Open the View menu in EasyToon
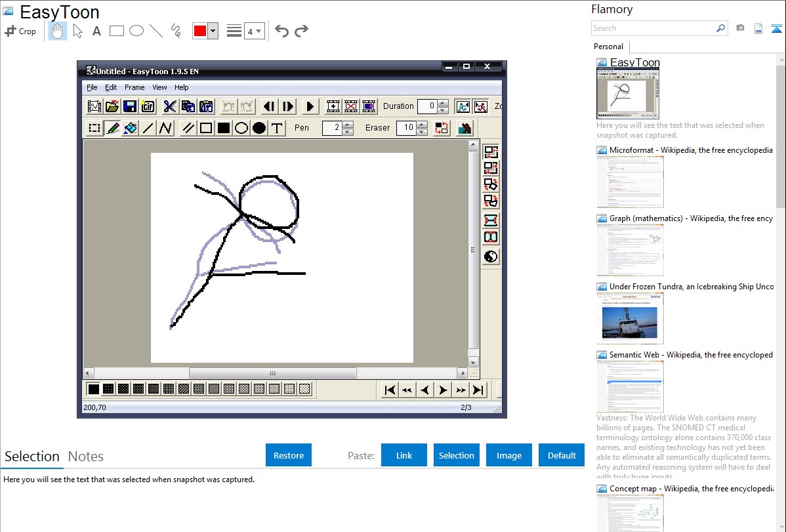The image size is (786, 532). pyautogui.click(x=159, y=87)
